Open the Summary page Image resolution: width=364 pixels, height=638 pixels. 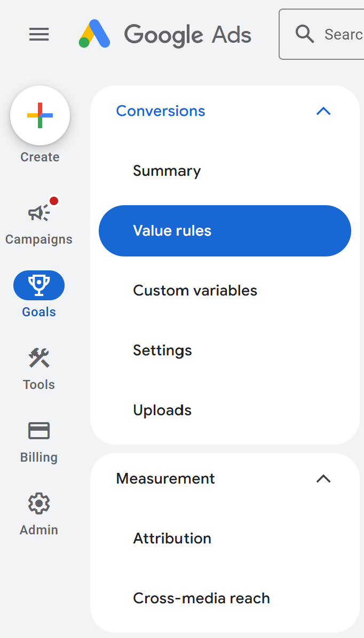167,171
